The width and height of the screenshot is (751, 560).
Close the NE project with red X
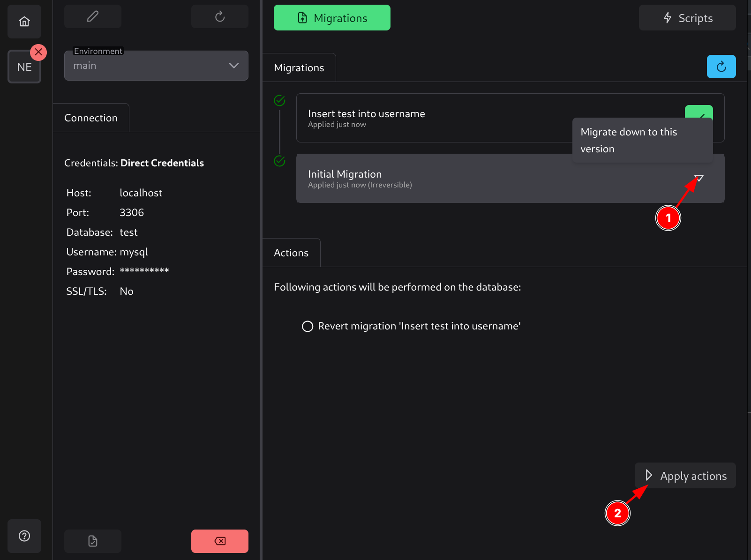coord(38,52)
